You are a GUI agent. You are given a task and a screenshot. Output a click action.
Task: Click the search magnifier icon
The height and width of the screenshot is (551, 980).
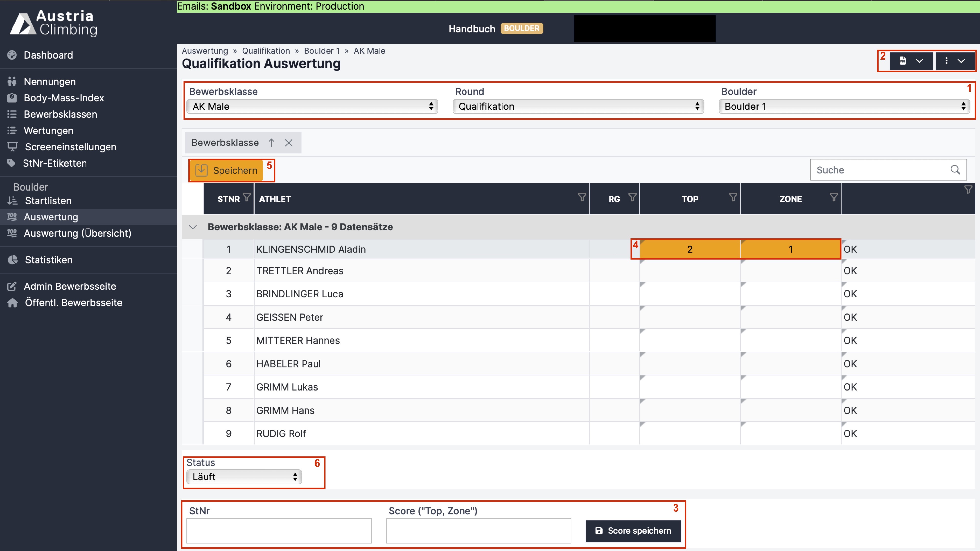[955, 170]
